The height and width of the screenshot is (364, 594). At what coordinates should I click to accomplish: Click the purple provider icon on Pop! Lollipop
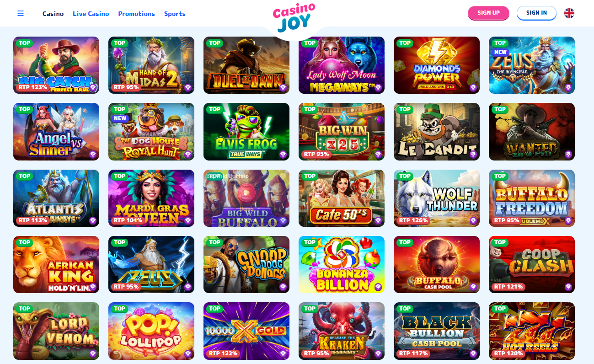pos(188,353)
